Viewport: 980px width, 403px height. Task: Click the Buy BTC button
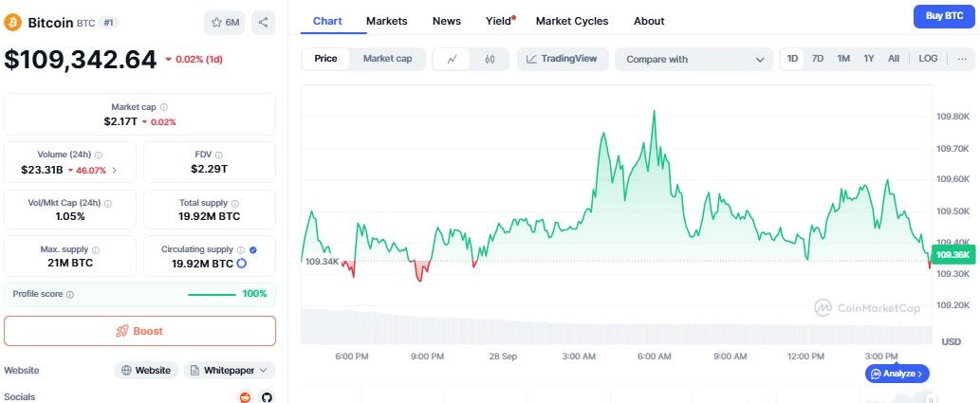click(x=942, y=16)
